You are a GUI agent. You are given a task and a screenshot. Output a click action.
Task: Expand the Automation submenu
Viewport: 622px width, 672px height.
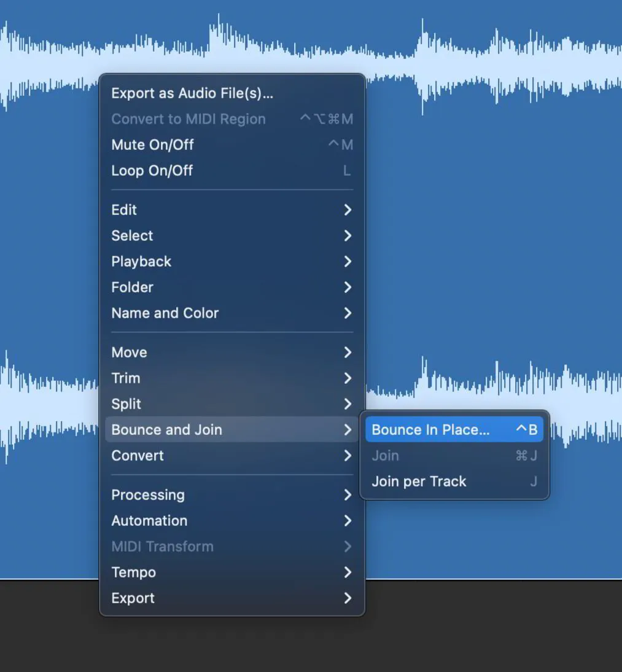pyautogui.click(x=149, y=520)
